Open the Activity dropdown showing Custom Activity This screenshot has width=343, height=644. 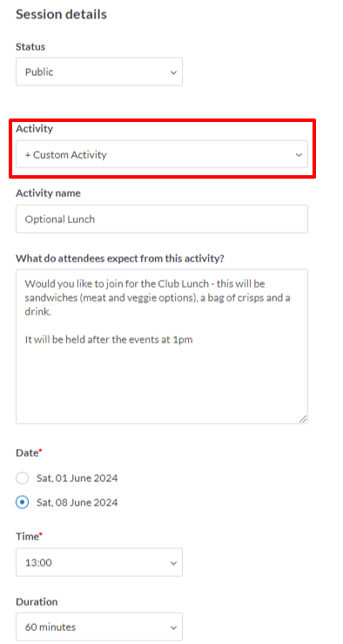pos(162,154)
